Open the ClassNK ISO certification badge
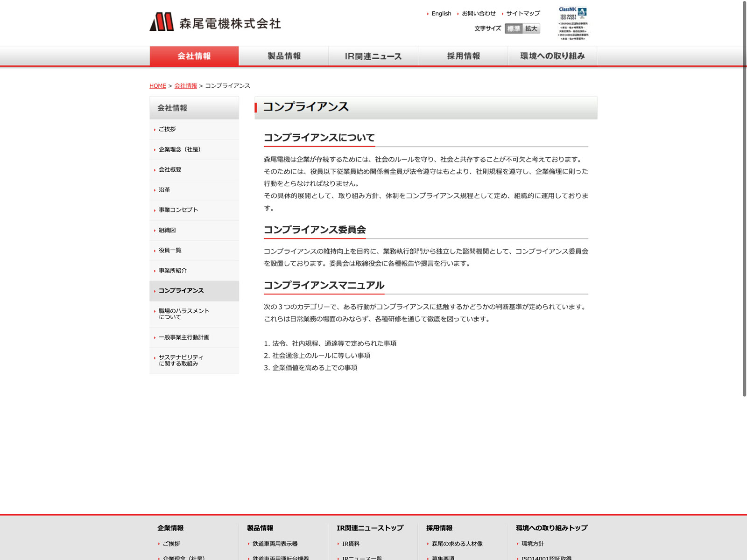Image resolution: width=747 pixels, height=560 pixels. 573,23
